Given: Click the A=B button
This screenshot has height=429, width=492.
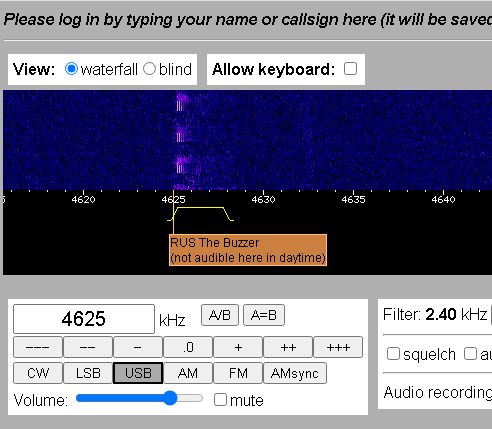Looking at the screenshot, I should point(264,315).
